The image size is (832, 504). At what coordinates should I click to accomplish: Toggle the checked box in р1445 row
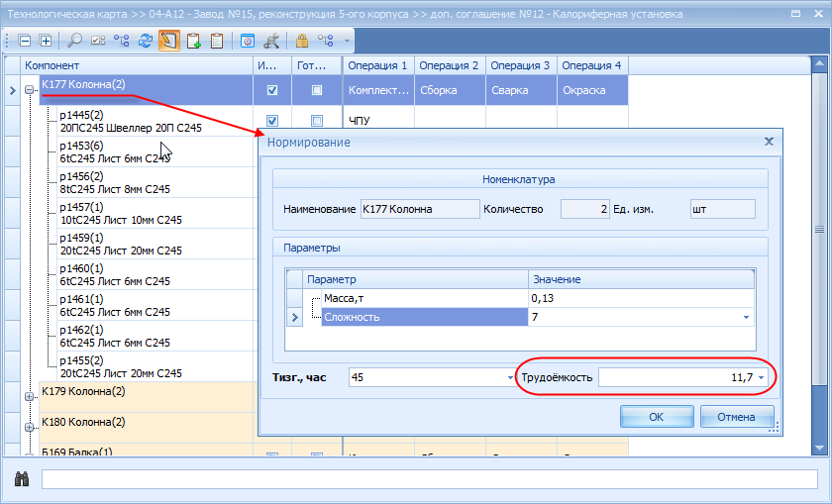(272, 121)
